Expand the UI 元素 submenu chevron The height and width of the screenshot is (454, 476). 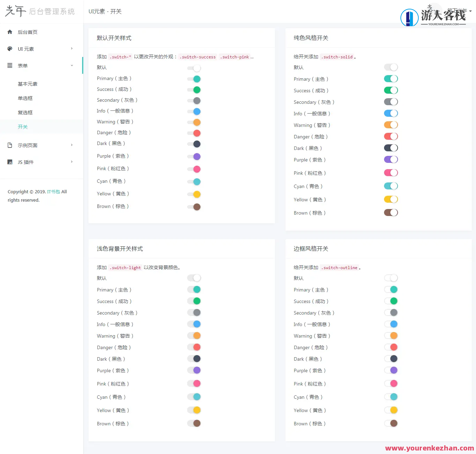72,49
